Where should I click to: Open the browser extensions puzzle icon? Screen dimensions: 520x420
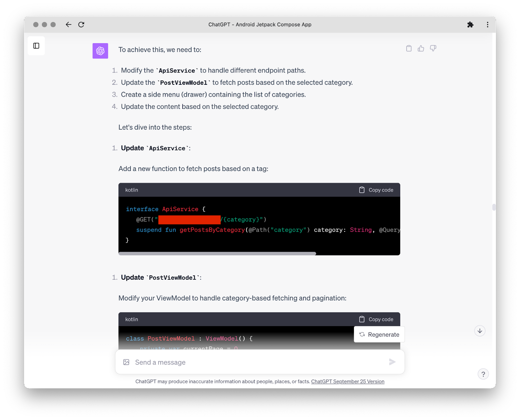coord(470,25)
